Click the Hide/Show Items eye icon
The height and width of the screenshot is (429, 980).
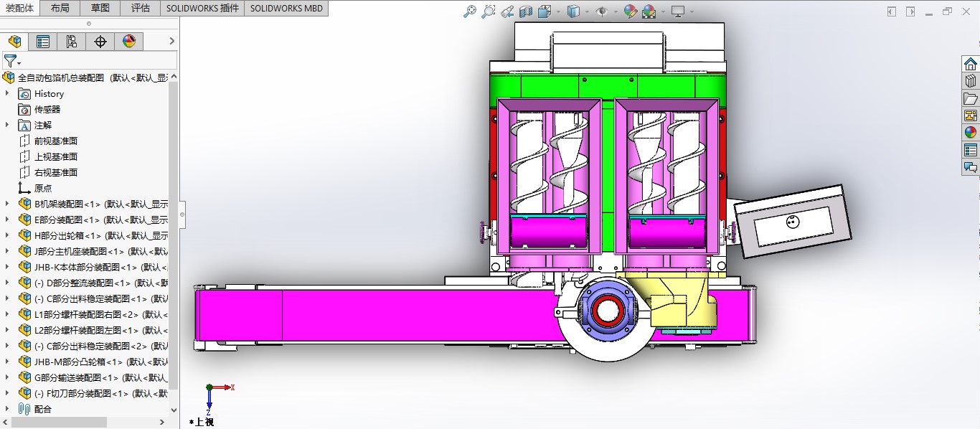(601, 11)
